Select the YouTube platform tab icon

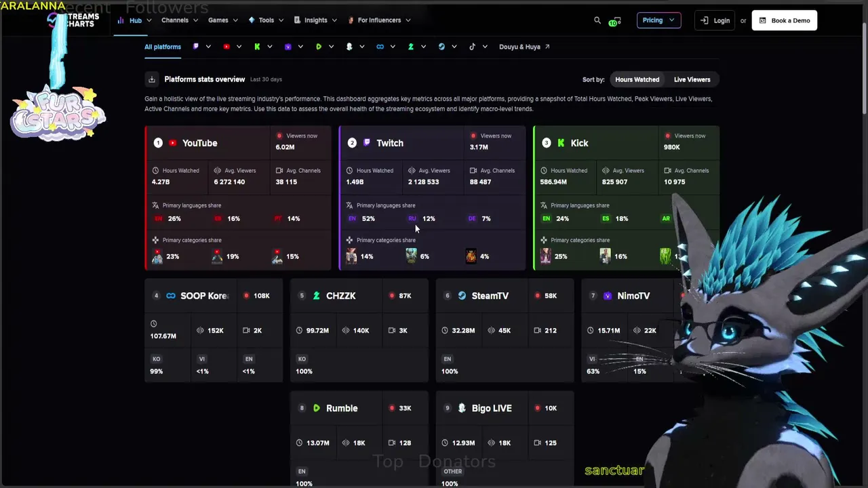click(226, 47)
